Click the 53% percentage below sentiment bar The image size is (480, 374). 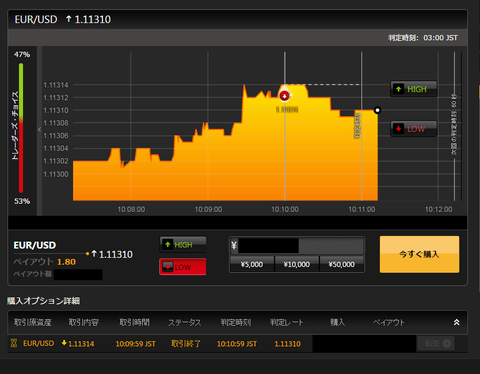pyautogui.click(x=22, y=201)
